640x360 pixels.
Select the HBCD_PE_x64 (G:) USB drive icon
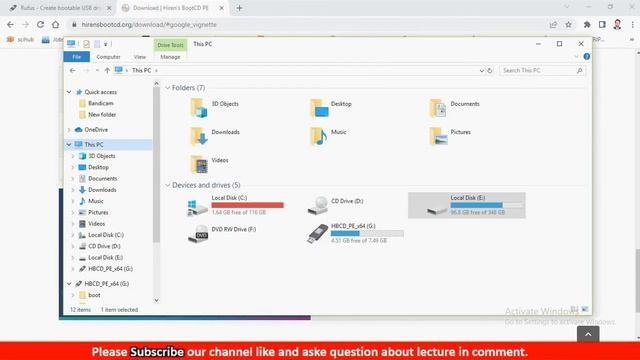[318, 233]
